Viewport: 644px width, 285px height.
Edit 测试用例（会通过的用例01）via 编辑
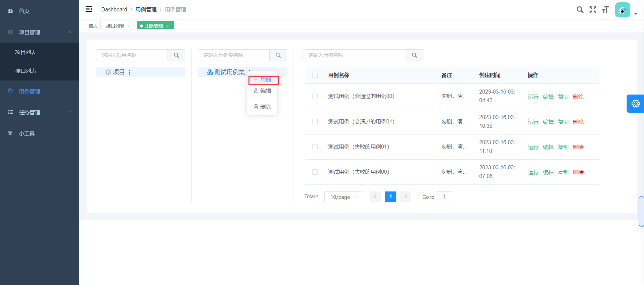click(548, 122)
